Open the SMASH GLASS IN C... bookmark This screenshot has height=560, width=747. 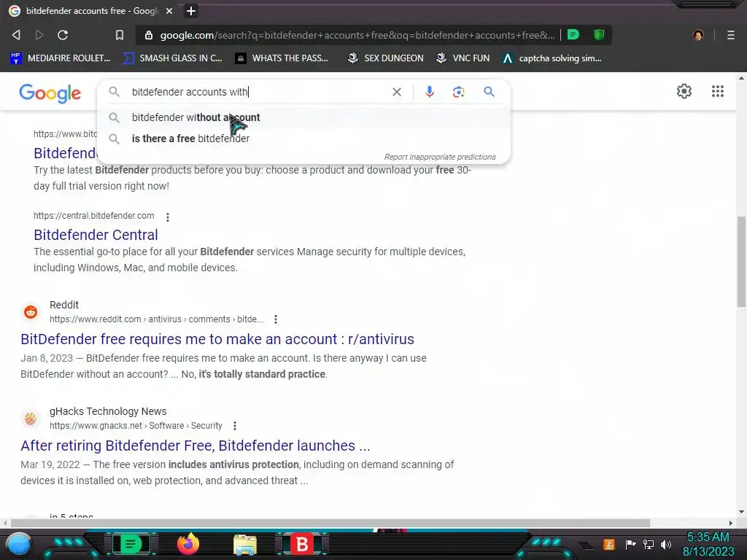click(172, 58)
